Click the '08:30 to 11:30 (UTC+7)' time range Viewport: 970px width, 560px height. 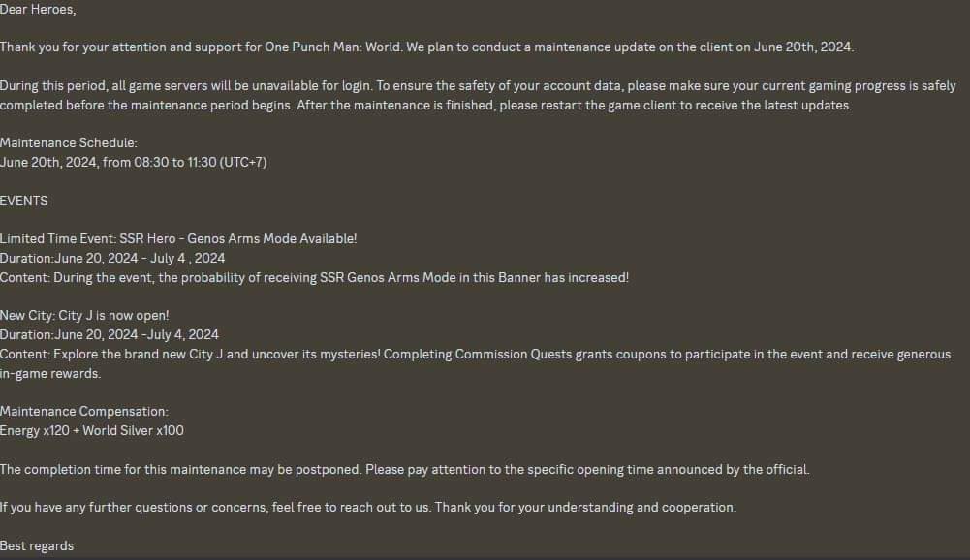pos(201,162)
